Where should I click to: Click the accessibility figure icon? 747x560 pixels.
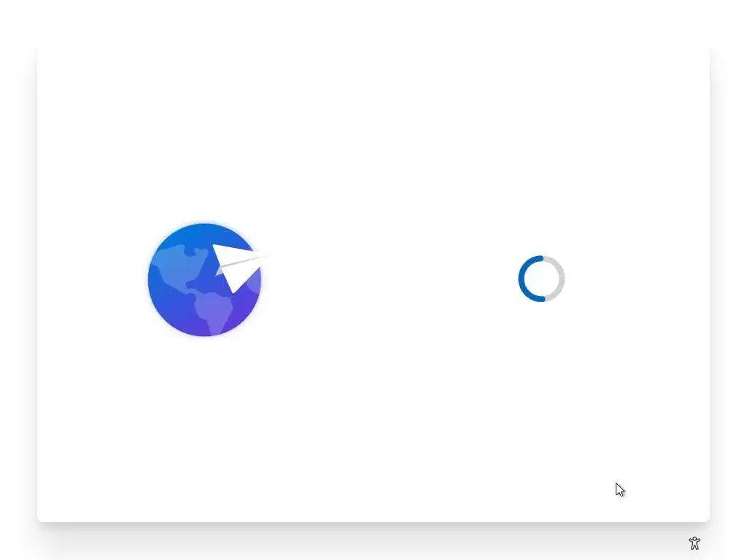click(694, 542)
